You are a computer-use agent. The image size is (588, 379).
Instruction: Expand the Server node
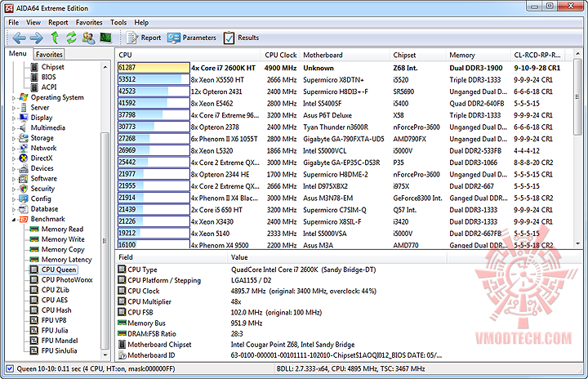tap(14, 108)
